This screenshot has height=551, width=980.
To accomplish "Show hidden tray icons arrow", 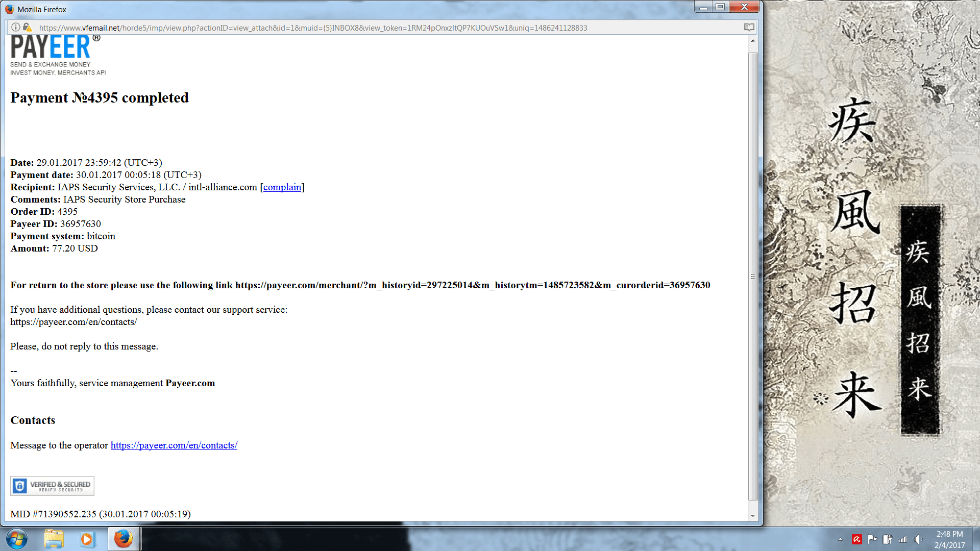I will [x=840, y=539].
